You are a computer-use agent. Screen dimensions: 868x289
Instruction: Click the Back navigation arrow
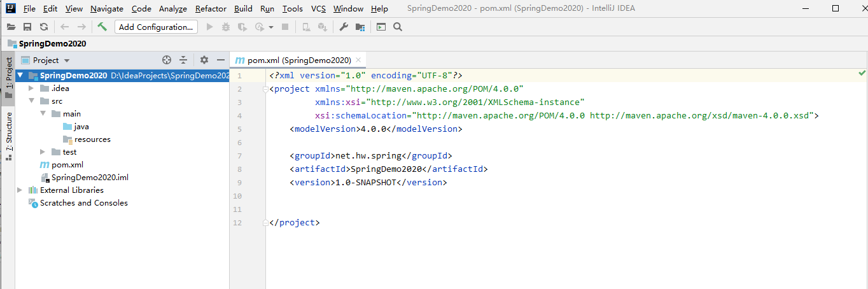64,27
